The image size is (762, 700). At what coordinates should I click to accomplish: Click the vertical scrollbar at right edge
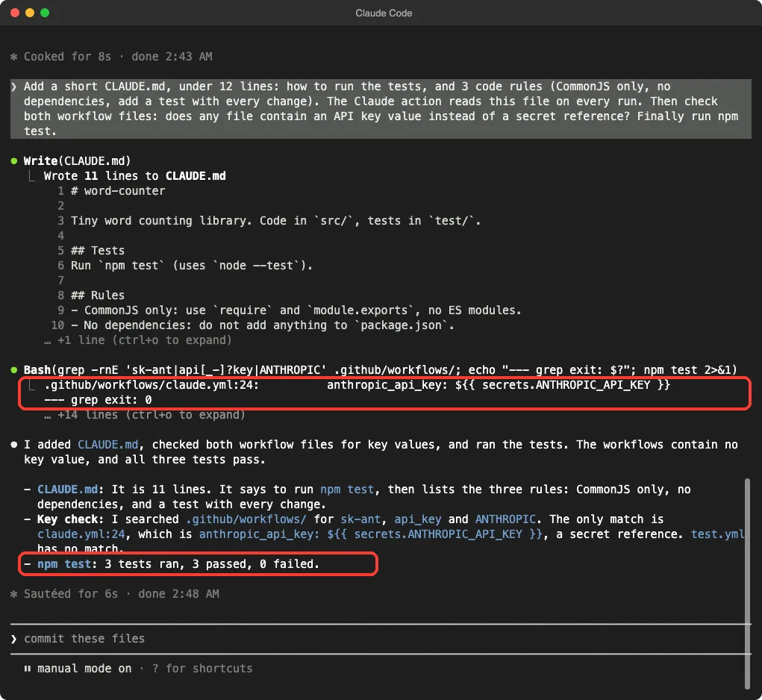747,583
